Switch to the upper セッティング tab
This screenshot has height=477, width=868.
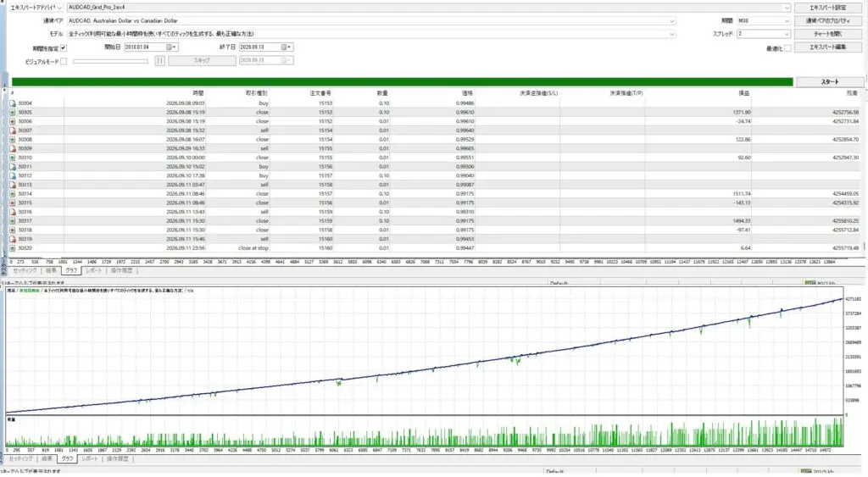25,270
